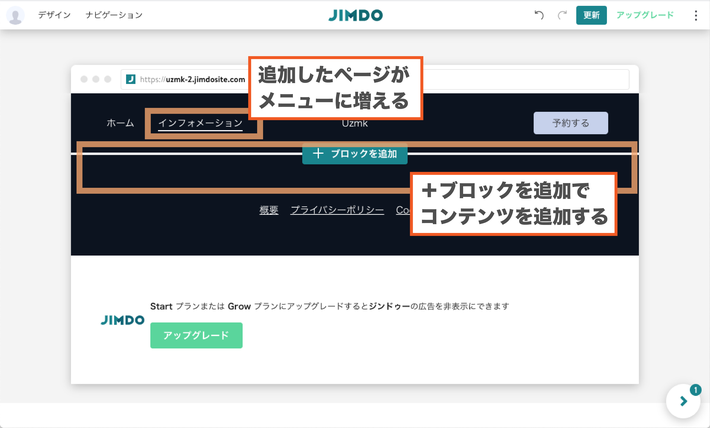The height and width of the screenshot is (428, 710).
Task: Click the JIMDO logo in the ad banner
Action: pos(122,320)
